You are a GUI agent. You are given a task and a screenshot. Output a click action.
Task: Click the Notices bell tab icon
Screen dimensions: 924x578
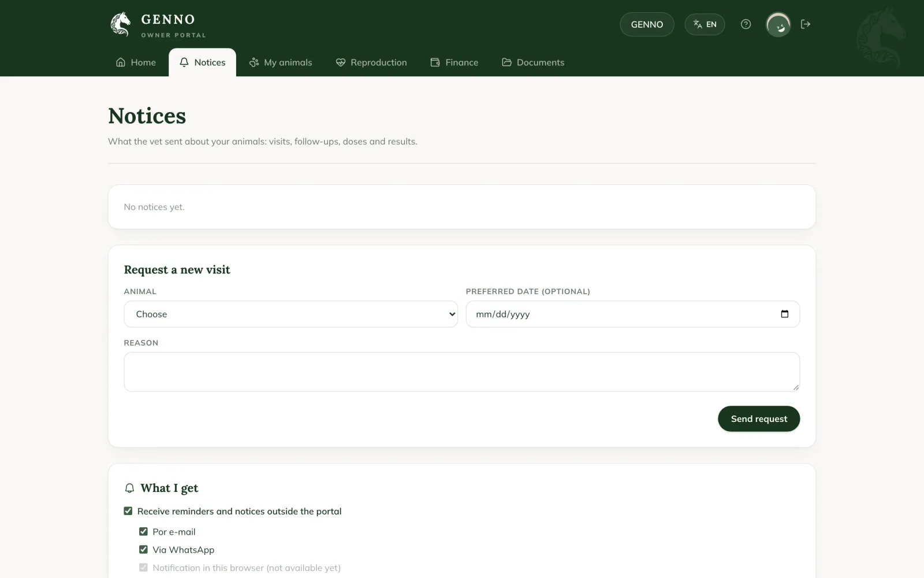184,62
